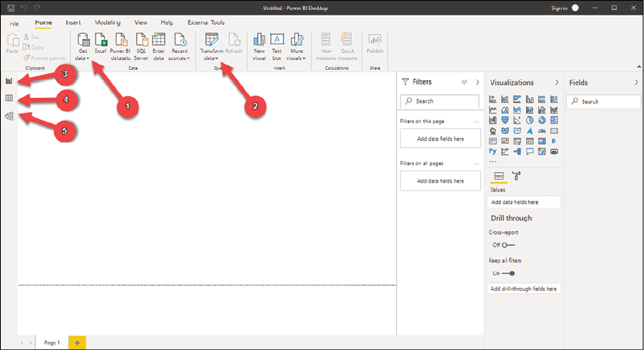Switch to Data view in left sidebar
The width and height of the screenshot is (644, 350).
click(9, 98)
